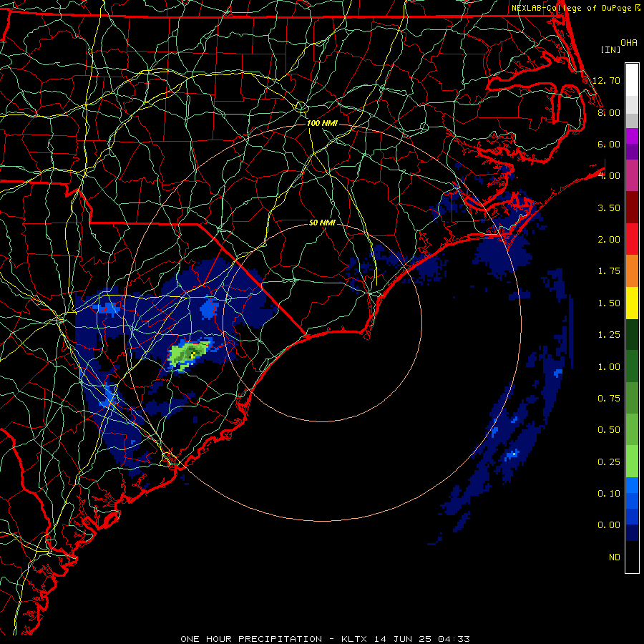
Task: Click the 0.00 legend value
Action: pos(609,525)
